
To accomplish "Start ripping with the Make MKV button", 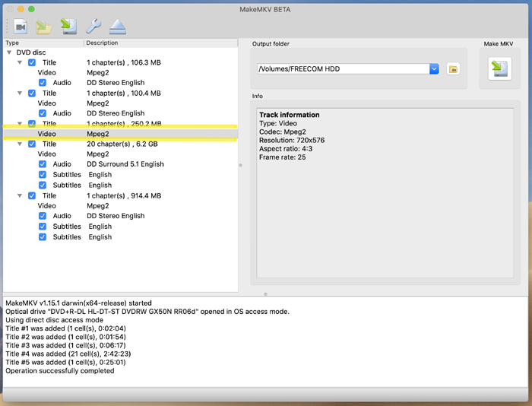I will [499, 68].
